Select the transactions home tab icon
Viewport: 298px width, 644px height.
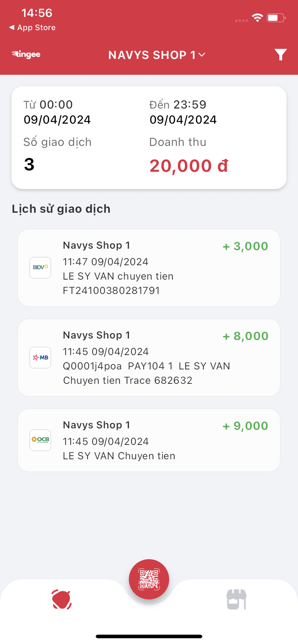tap(62, 599)
